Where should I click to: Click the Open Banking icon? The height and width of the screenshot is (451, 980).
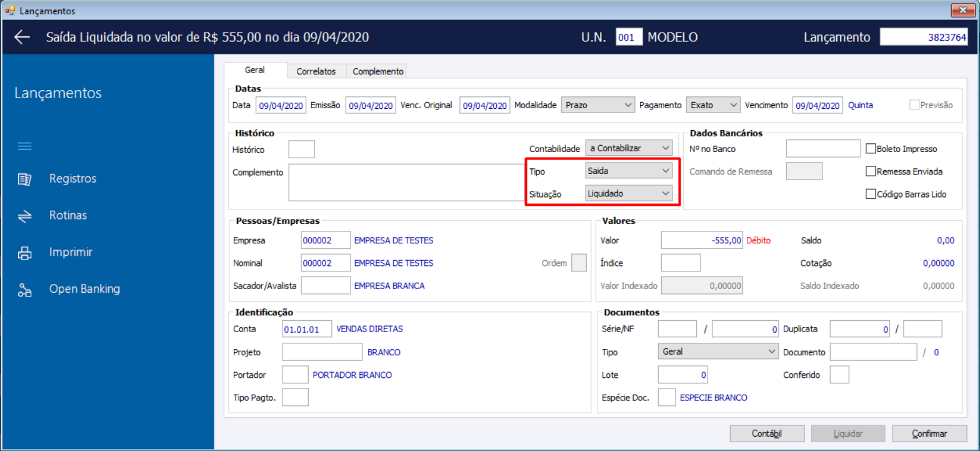pyautogui.click(x=25, y=290)
